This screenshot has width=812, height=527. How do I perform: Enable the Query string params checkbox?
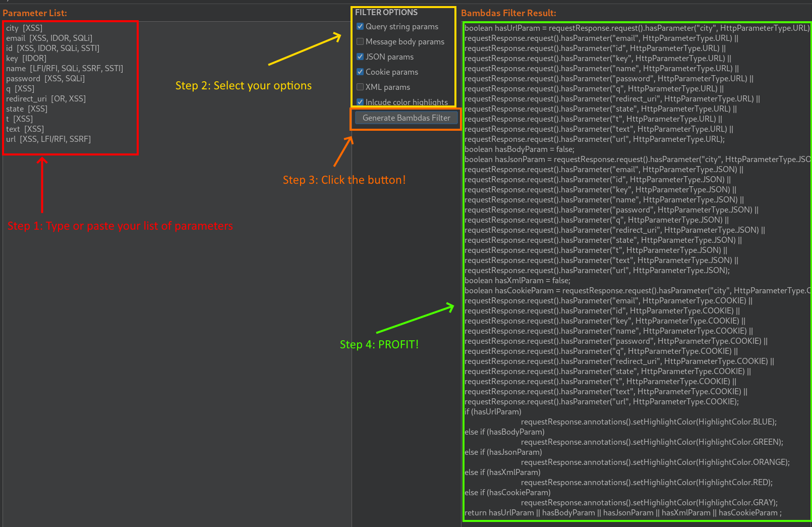coord(360,26)
